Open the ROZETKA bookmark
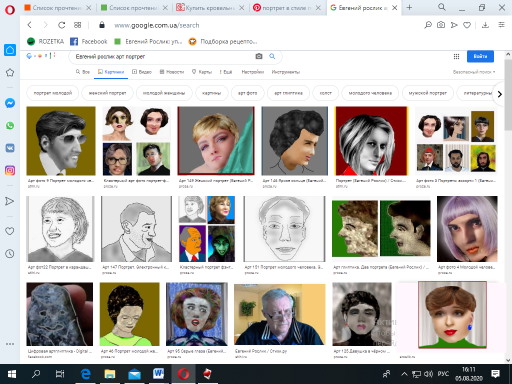512x384 pixels. [45, 41]
